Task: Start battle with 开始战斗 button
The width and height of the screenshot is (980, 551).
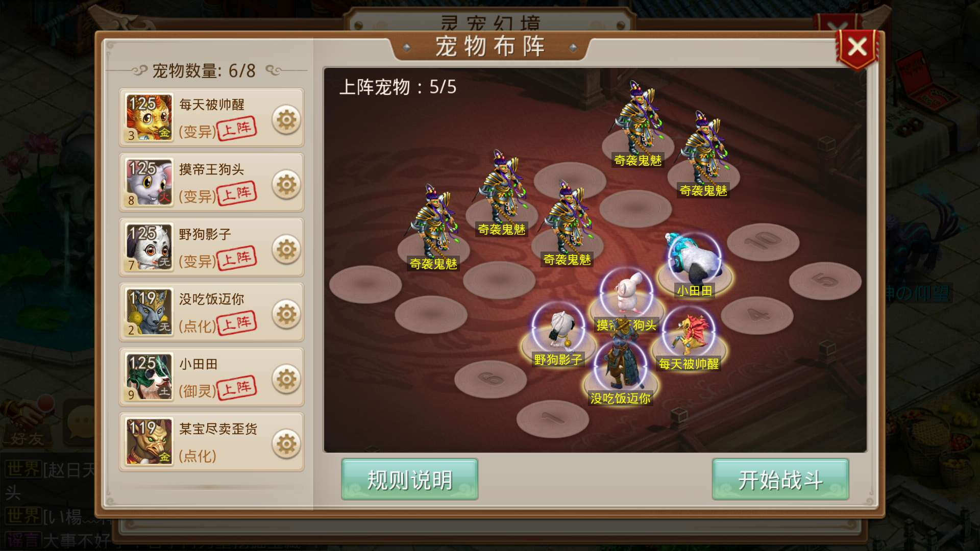Action: (x=780, y=480)
